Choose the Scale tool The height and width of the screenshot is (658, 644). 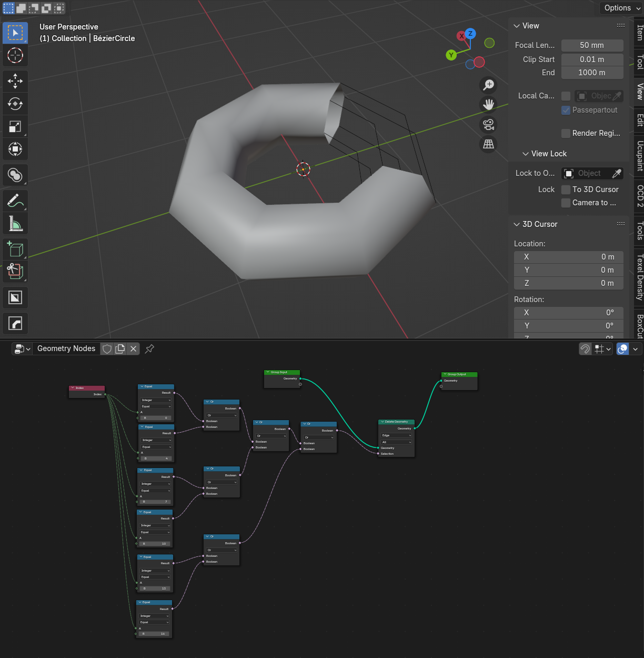[x=15, y=126]
